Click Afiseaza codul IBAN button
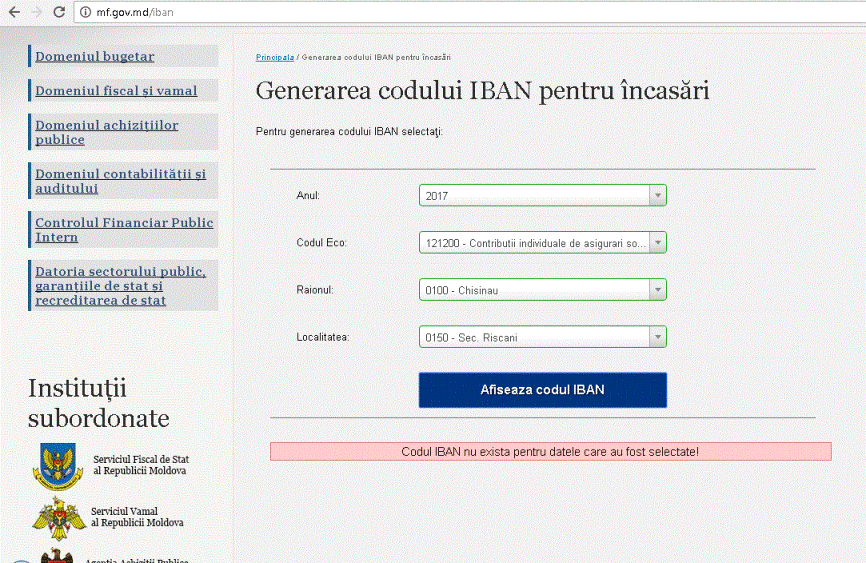Viewport: 866px width, 563px height. (542, 390)
